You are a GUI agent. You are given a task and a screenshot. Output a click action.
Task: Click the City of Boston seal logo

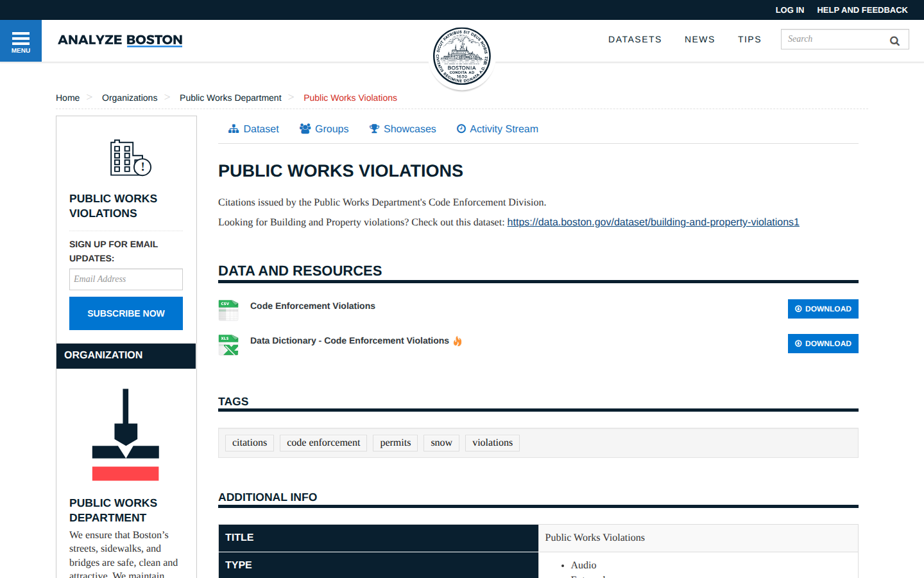[x=462, y=57]
